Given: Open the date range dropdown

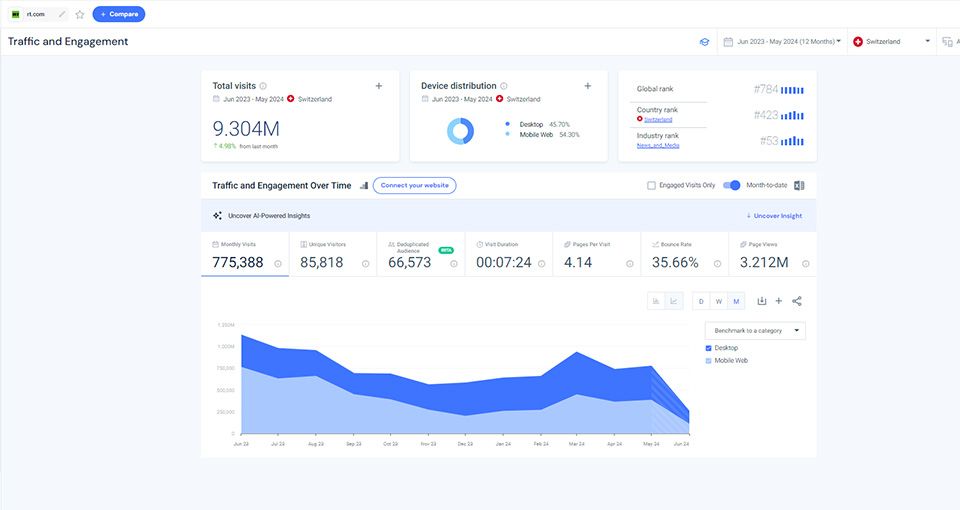Looking at the screenshot, I should coord(785,42).
